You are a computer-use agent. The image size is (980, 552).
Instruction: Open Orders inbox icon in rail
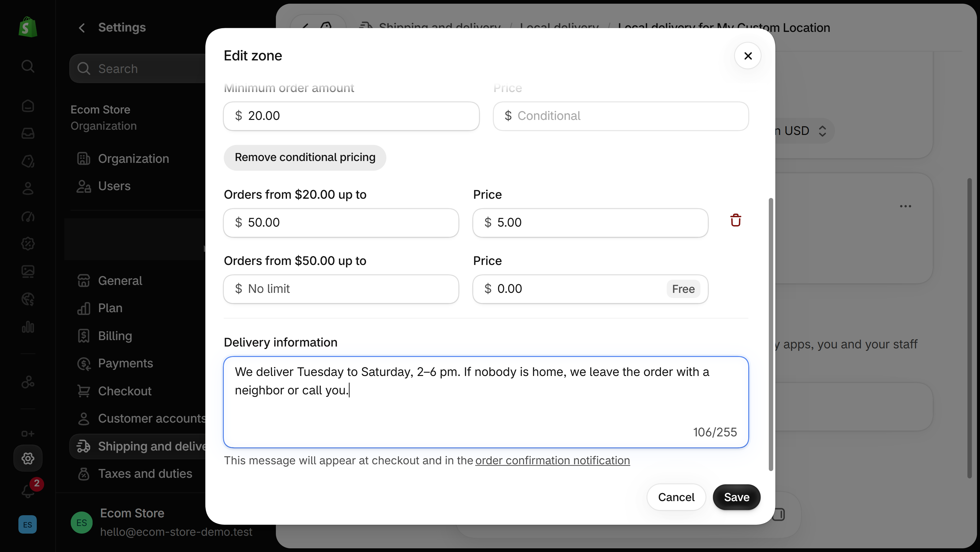click(28, 133)
